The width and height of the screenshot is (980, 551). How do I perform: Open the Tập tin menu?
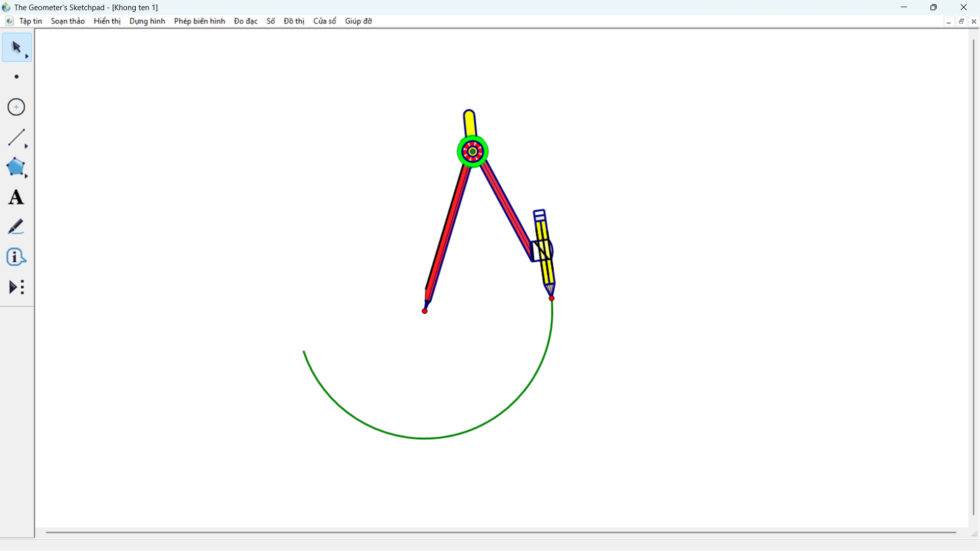point(31,21)
